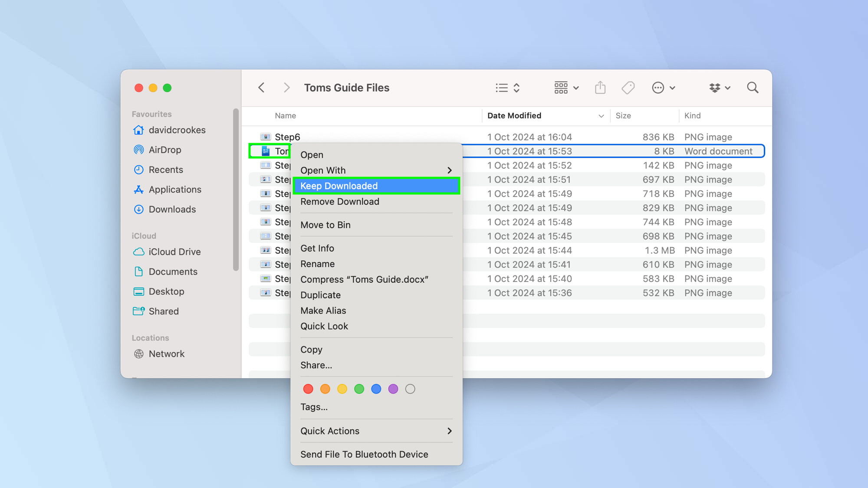Click the Tag icon in the toolbar
This screenshot has width=868, height=488.
pos(628,88)
